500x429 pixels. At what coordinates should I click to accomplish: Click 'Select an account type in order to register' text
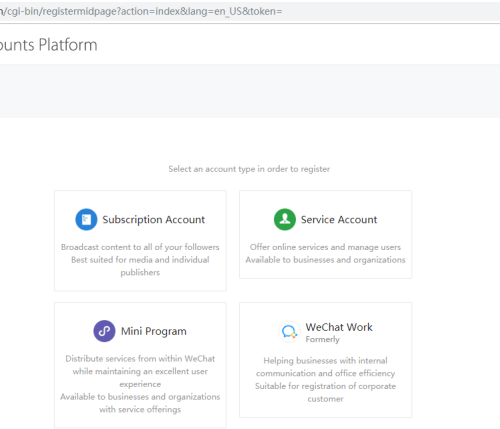tap(249, 169)
